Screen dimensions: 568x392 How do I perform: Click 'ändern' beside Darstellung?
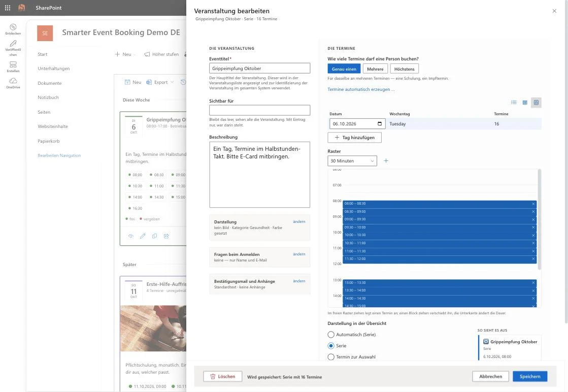299,222
